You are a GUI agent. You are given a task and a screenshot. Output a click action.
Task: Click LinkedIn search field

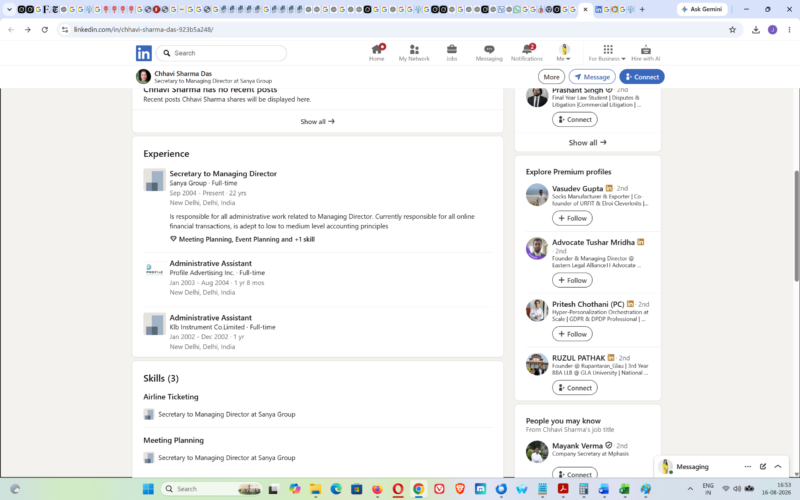(x=221, y=53)
